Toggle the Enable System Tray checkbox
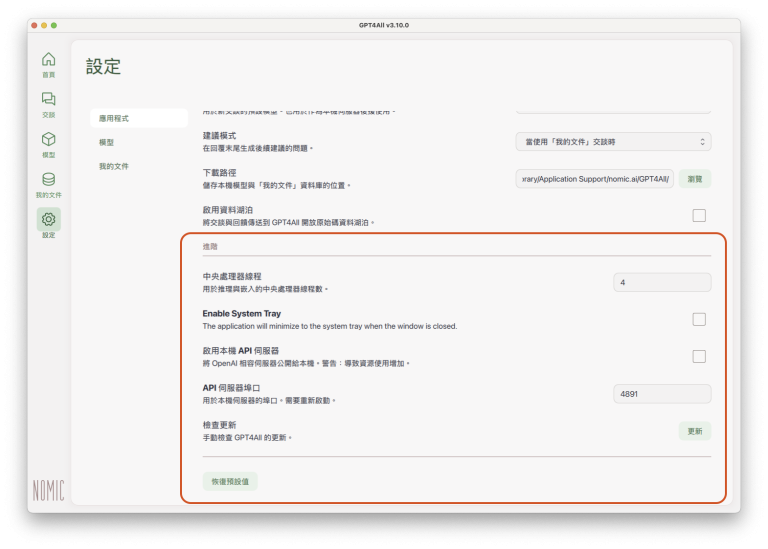 (699, 319)
